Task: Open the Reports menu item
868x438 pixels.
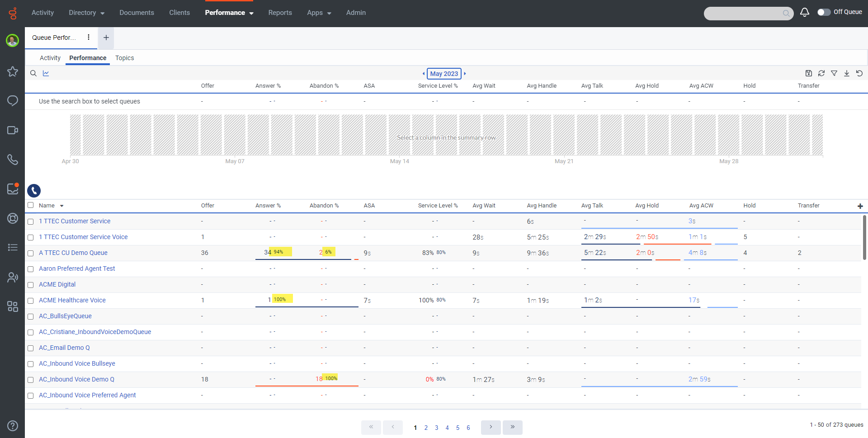Action: (280, 13)
